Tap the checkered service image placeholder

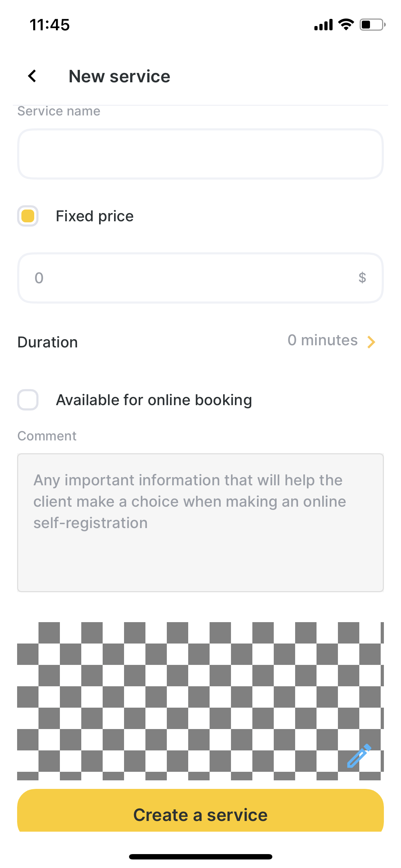pyautogui.click(x=200, y=701)
